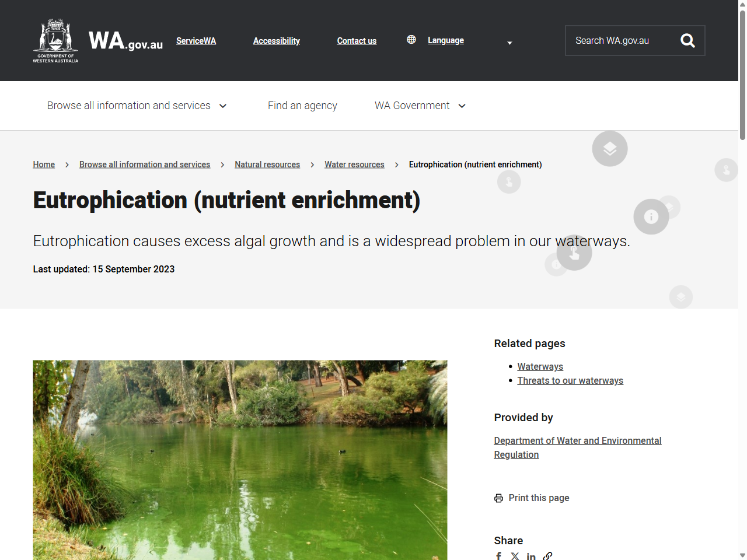747x560 pixels.
Task: Open the ServiceWA menu item
Action: click(x=196, y=41)
